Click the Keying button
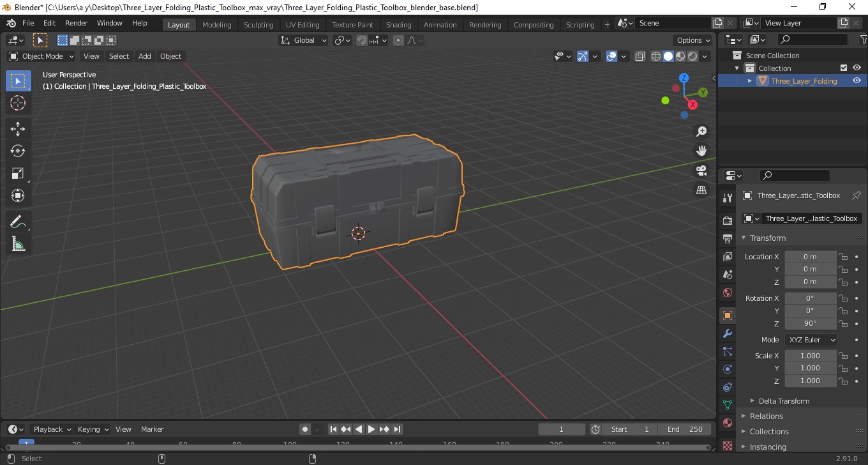 point(93,429)
